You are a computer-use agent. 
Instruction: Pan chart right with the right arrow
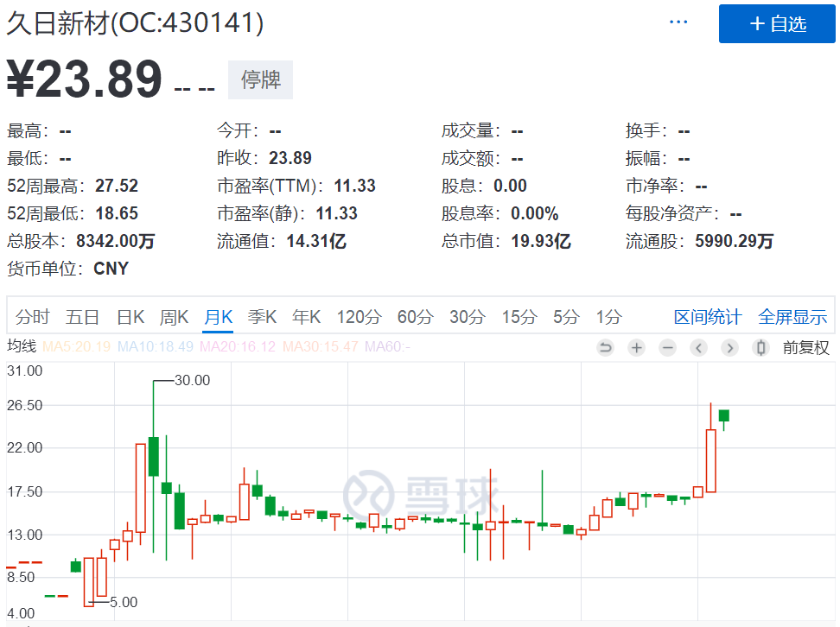(729, 348)
